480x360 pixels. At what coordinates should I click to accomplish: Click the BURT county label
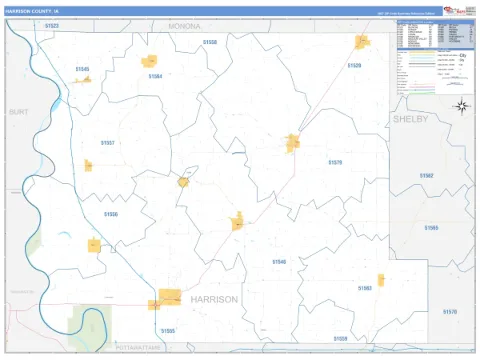[x=19, y=112]
